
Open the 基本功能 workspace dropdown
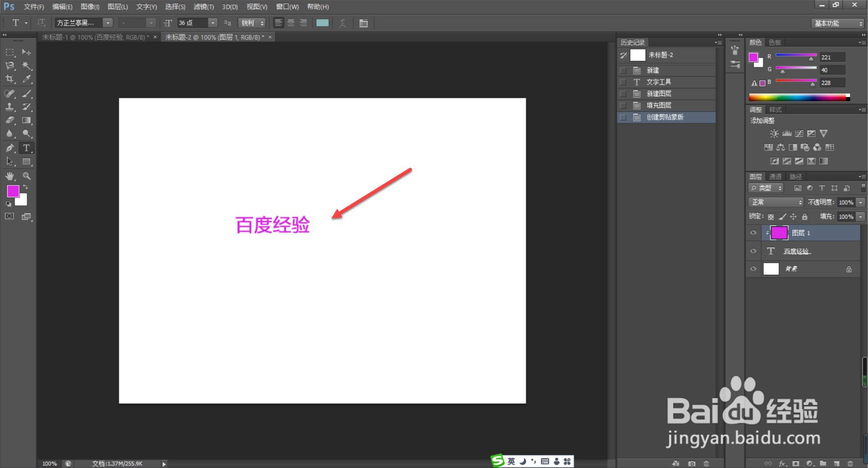tap(838, 23)
